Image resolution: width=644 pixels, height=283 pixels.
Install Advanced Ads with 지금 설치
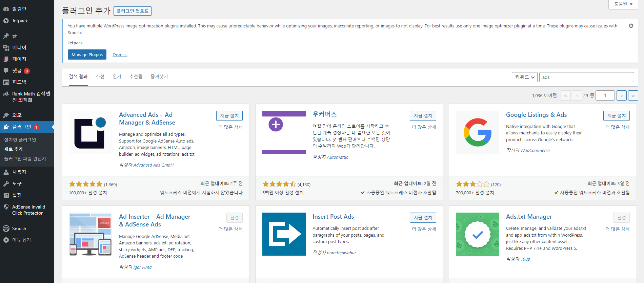pos(229,116)
